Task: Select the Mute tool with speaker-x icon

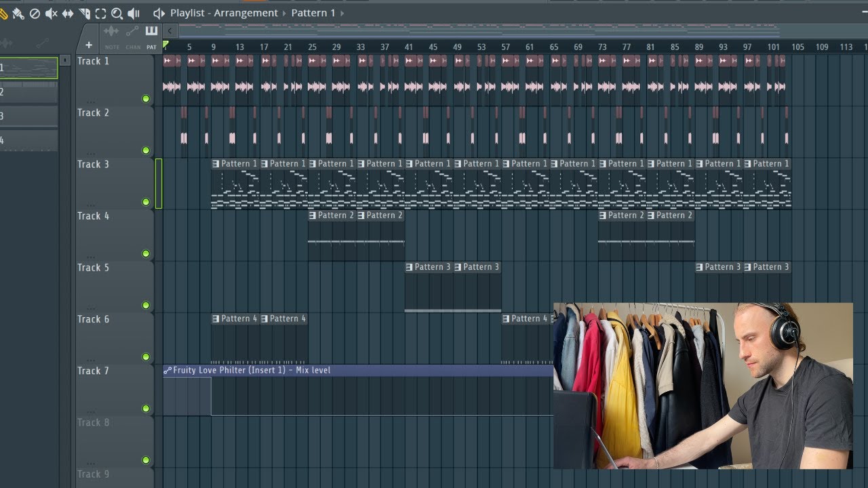Action: coord(51,14)
